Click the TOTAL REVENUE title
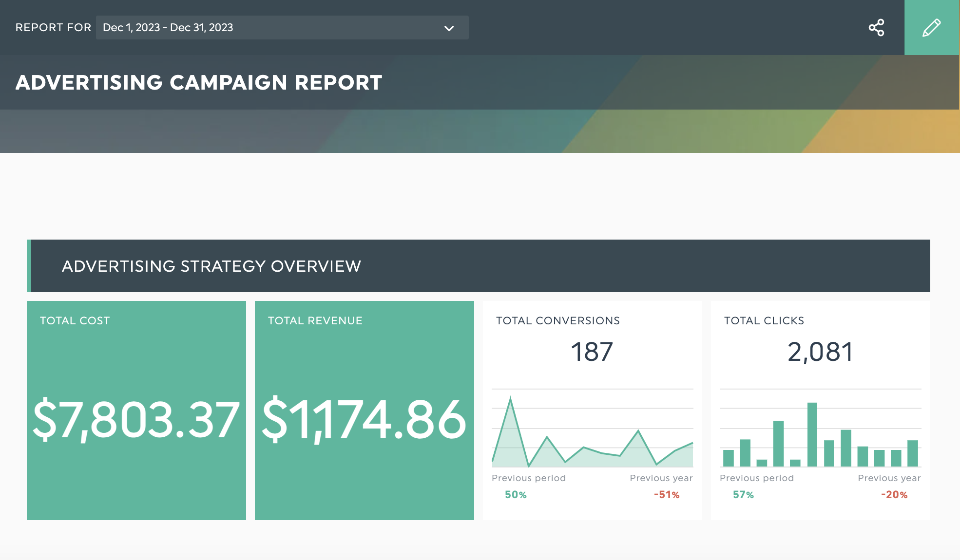 tap(315, 320)
